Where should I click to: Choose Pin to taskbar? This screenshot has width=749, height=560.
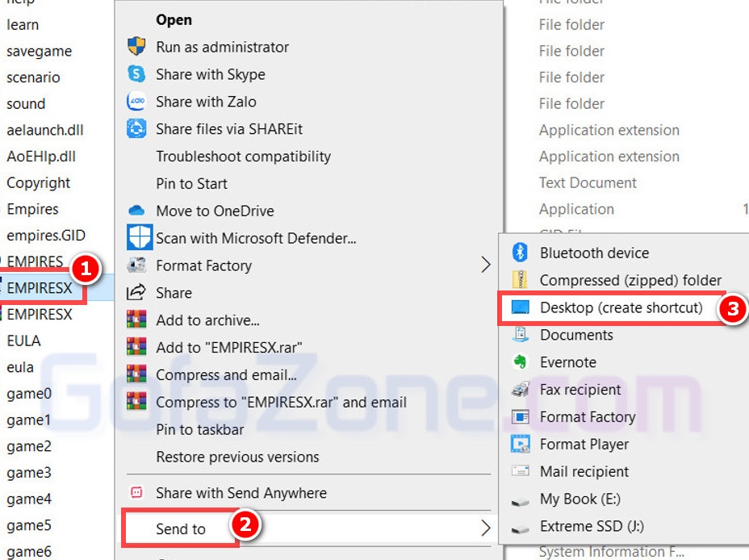(x=201, y=429)
